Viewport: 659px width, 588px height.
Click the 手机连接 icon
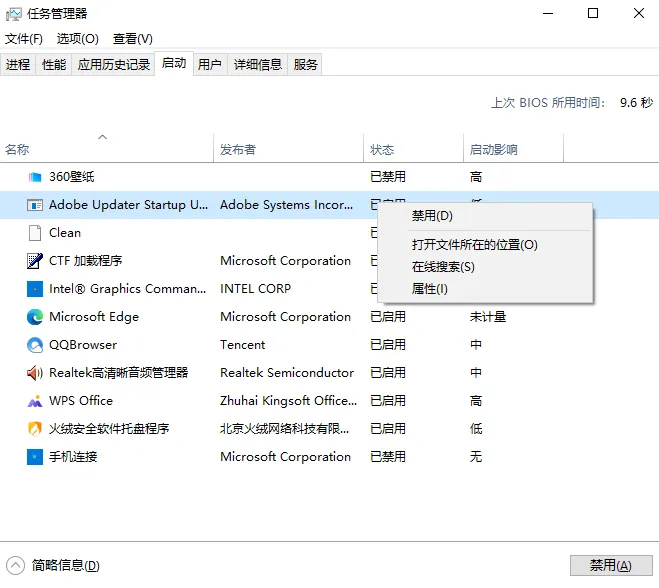[x=35, y=457]
